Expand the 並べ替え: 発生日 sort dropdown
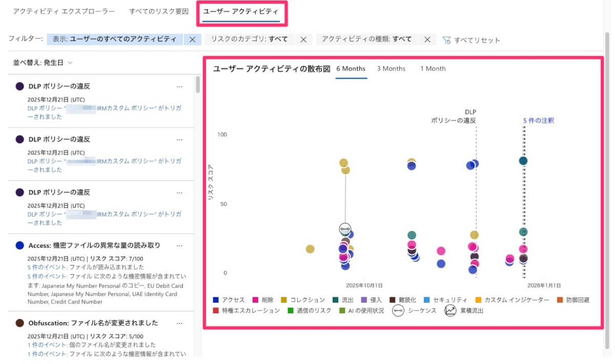This screenshot has width=615, height=364. tap(43, 62)
